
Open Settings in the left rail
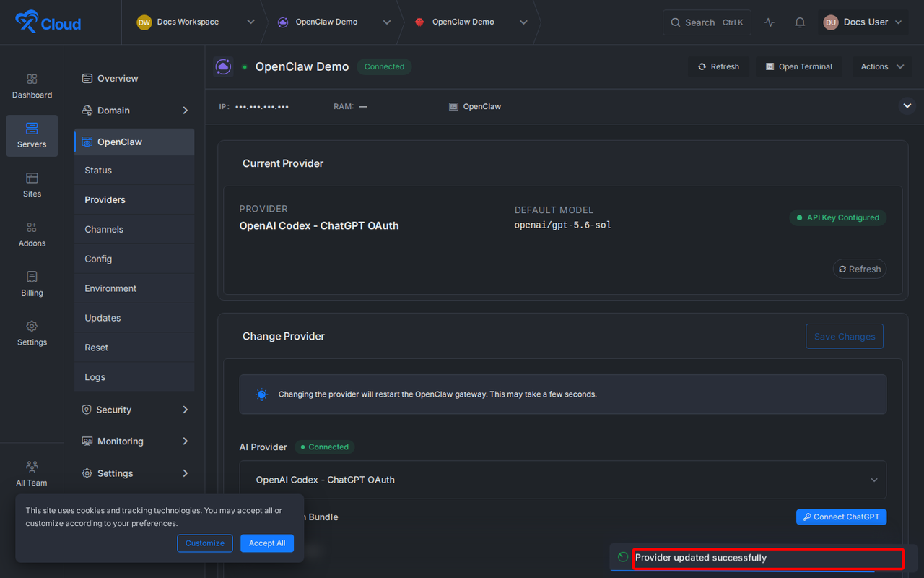pyautogui.click(x=32, y=334)
